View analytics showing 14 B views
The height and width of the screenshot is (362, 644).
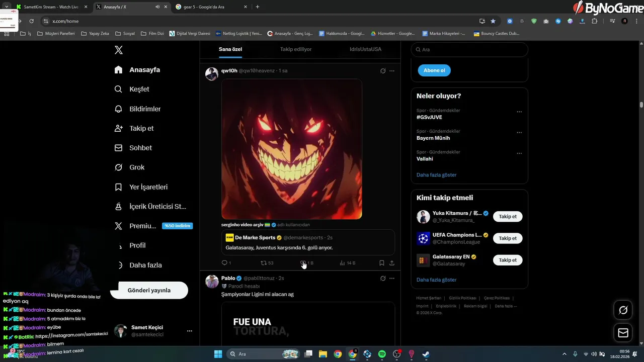pyautogui.click(x=348, y=263)
